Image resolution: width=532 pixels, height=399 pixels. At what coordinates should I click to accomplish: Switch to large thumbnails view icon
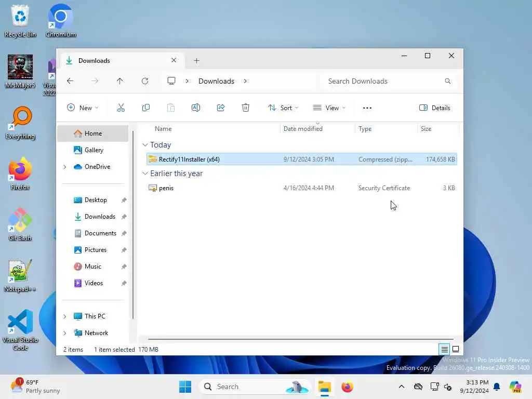[x=456, y=349]
